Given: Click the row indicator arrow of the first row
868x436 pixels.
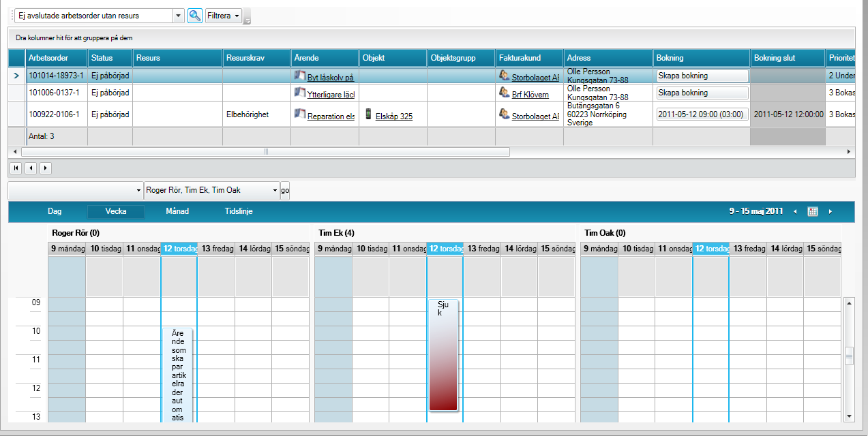Looking at the screenshot, I should (16, 76).
